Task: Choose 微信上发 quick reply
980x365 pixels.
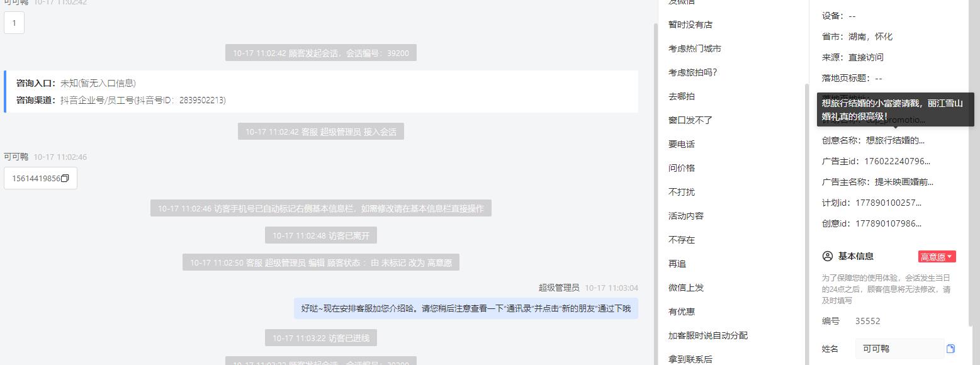Action: (686, 288)
